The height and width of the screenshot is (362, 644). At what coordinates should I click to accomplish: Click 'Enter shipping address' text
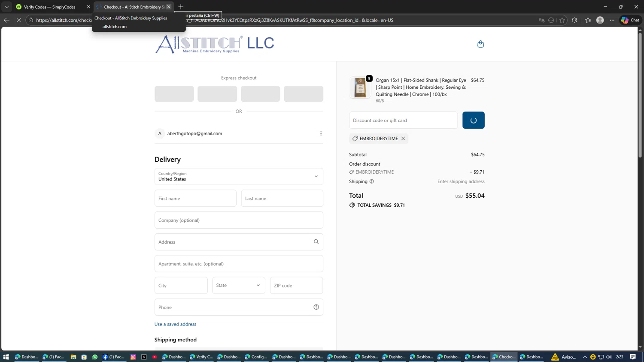[461, 181]
